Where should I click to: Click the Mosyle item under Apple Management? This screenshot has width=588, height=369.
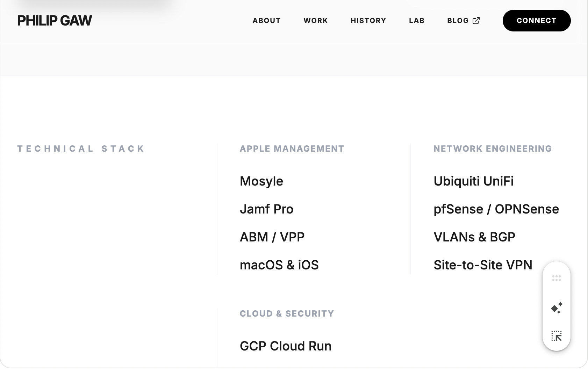pos(261,181)
